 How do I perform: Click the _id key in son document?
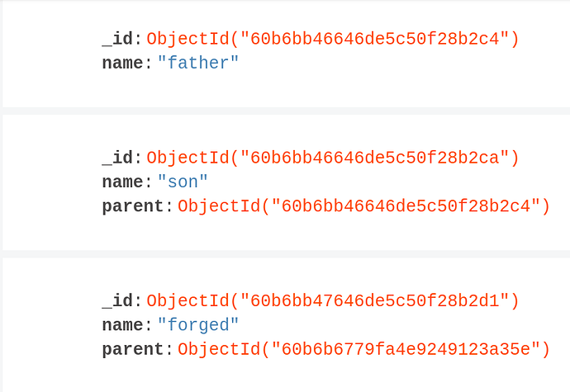pyautogui.click(x=117, y=158)
